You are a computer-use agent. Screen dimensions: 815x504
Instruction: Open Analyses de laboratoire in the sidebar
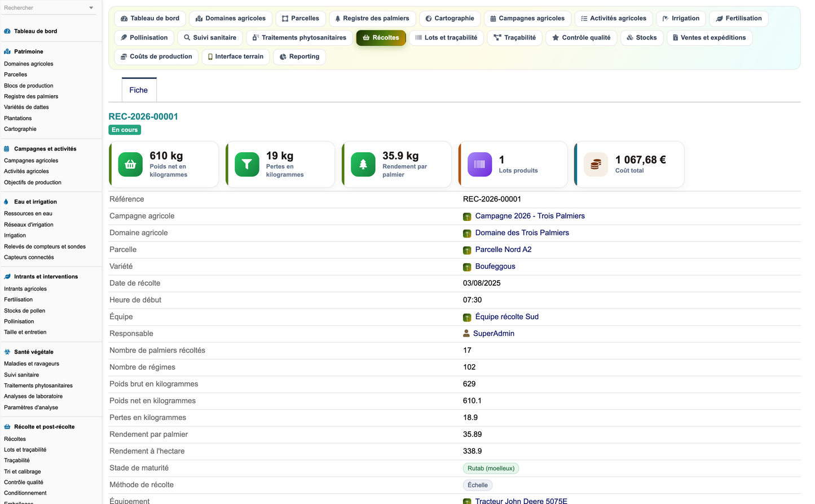click(33, 396)
